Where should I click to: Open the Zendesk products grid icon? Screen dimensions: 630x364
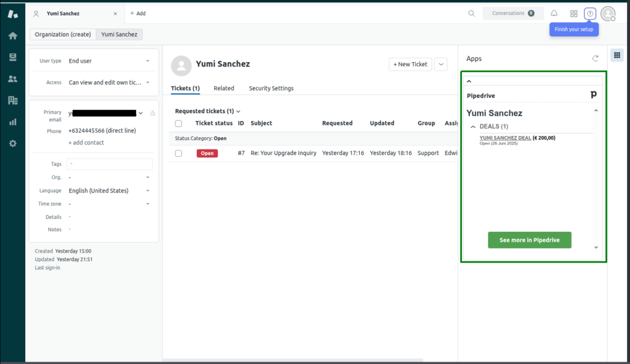point(574,14)
